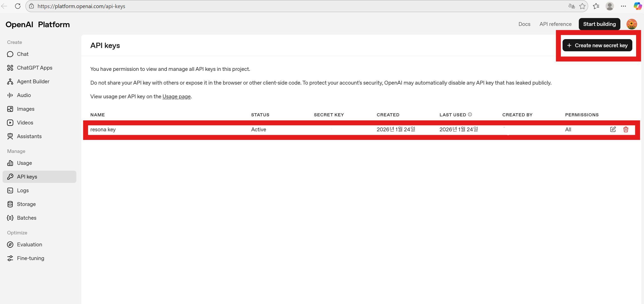Open the Videos section

point(39,123)
